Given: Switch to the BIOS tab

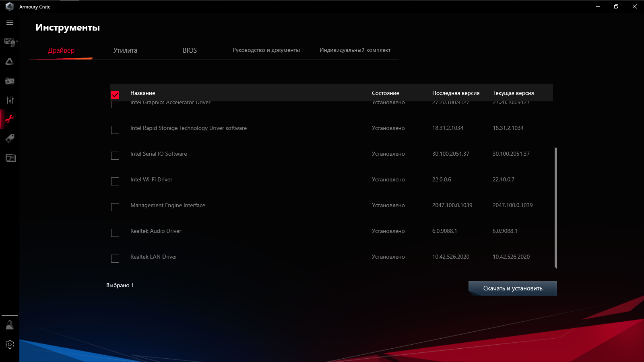Looking at the screenshot, I should [190, 50].
